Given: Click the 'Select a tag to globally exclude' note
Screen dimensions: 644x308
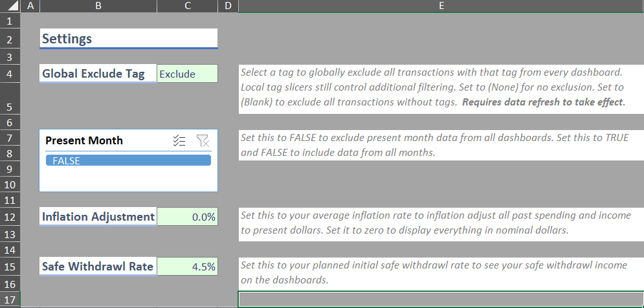Looking at the screenshot, I should pos(441,89).
